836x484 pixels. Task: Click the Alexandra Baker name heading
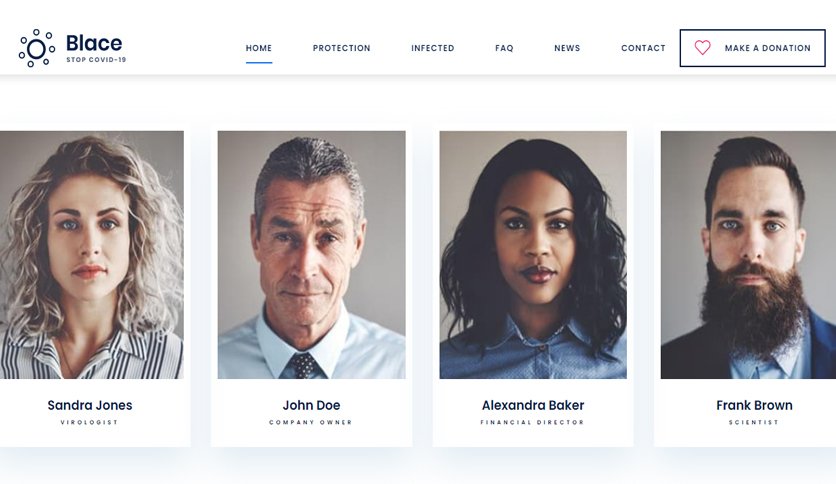click(533, 405)
